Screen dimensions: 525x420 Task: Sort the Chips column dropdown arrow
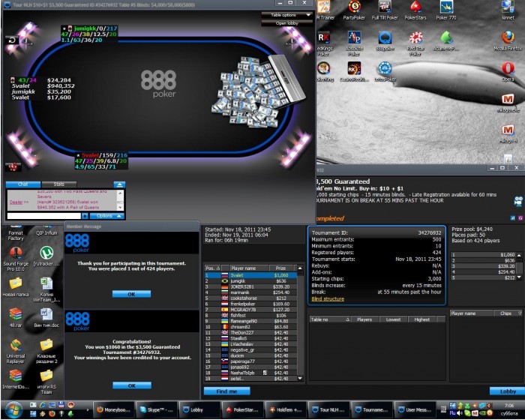click(520, 313)
